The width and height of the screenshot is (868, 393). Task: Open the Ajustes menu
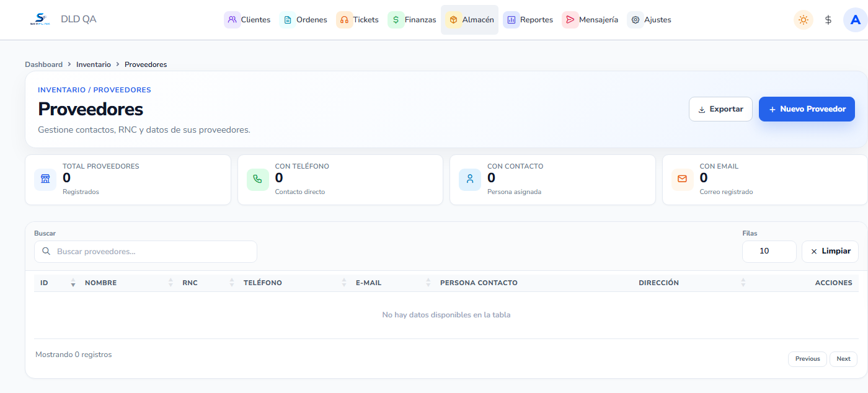pyautogui.click(x=650, y=20)
